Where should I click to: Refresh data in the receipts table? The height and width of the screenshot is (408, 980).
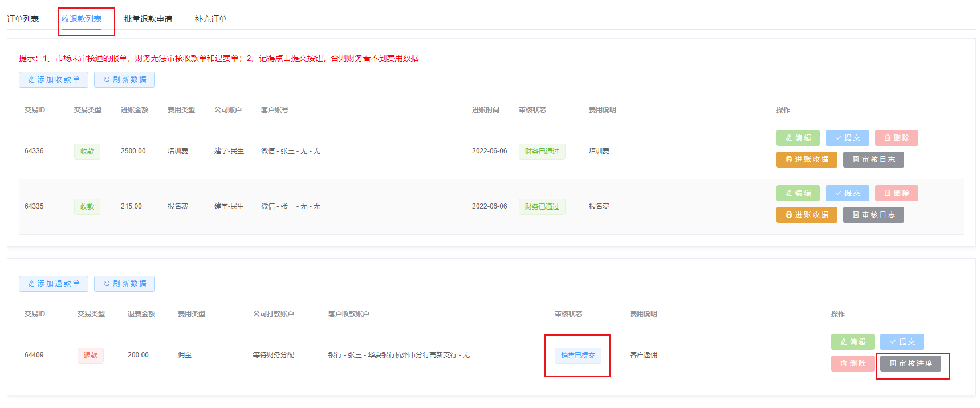pyautogui.click(x=124, y=80)
